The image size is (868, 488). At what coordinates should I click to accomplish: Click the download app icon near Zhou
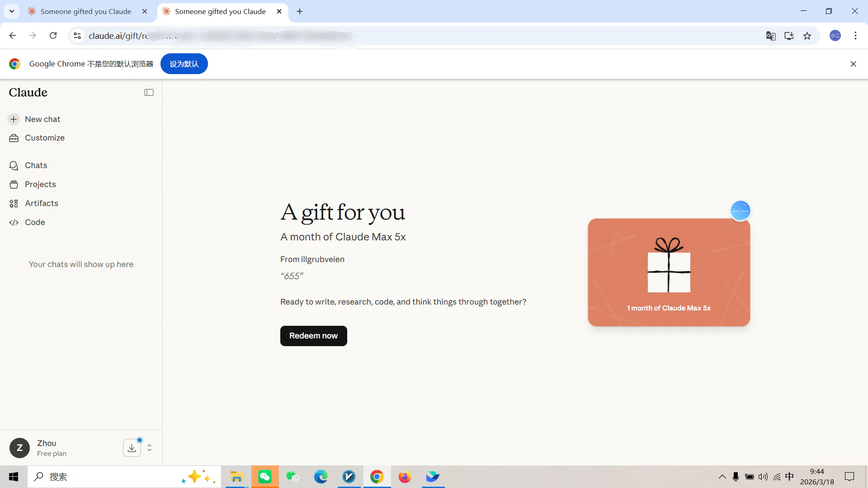coord(132,448)
